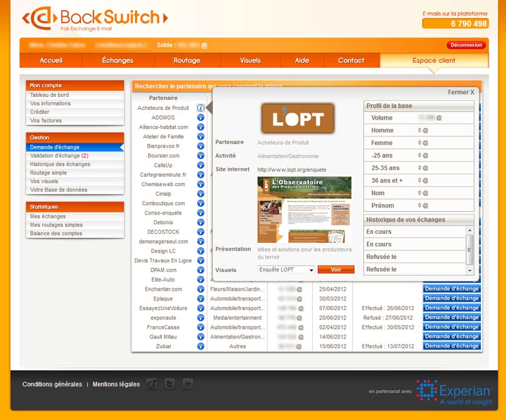
Task: Open lopt.org/enquete website link
Action: tap(291, 170)
